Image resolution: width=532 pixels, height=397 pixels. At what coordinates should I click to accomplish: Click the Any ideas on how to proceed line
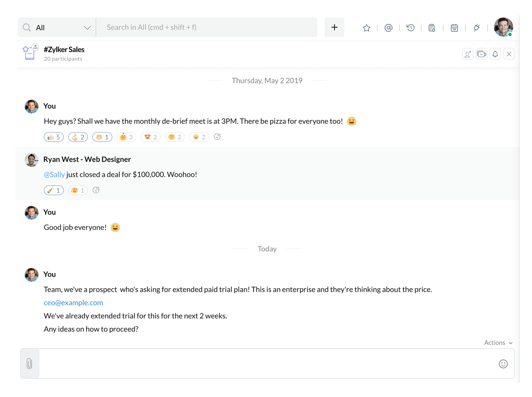[x=91, y=329]
